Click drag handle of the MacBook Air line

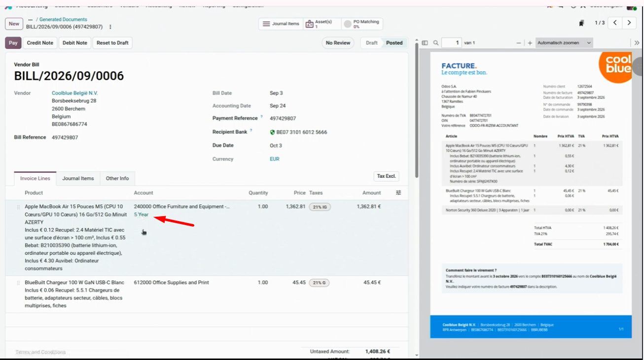click(x=19, y=207)
